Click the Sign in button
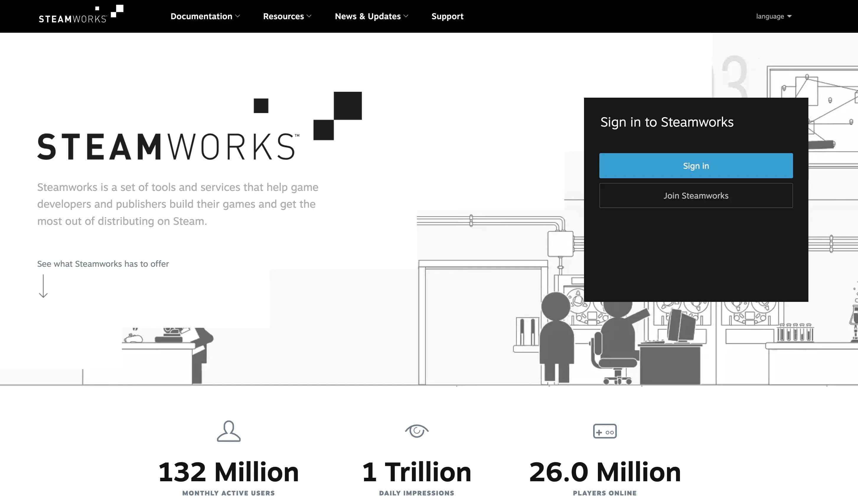Screen dimensions: 858x504 pyautogui.click(x=696, y=166)
